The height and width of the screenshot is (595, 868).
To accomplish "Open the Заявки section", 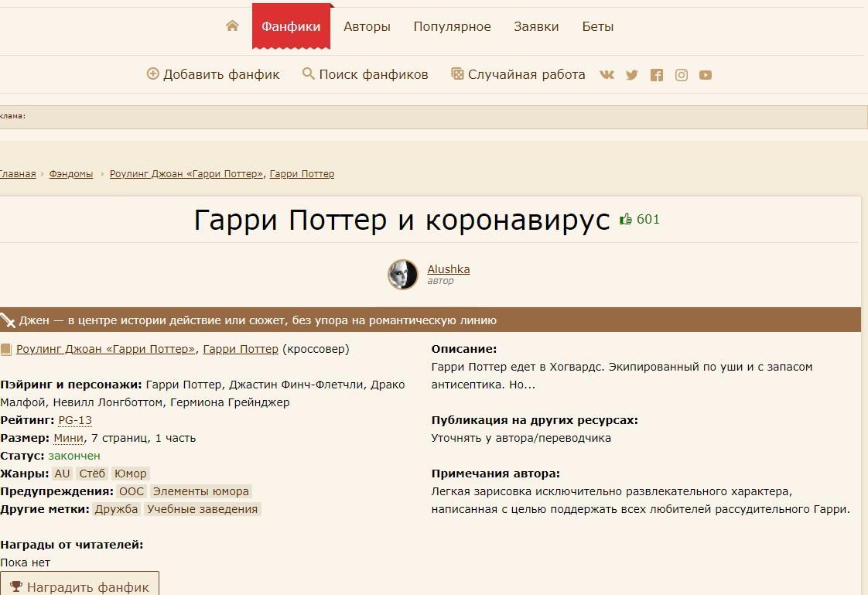I will [x=536, y=26].
